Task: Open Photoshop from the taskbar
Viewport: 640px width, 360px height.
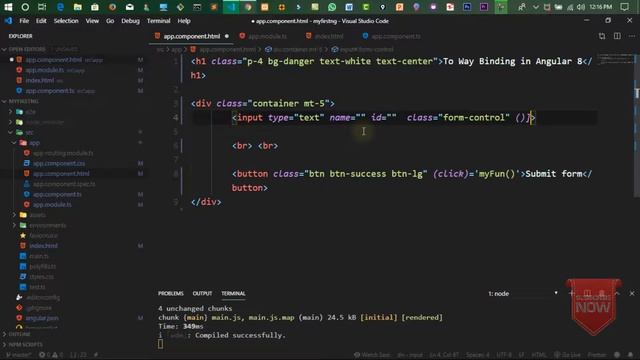Action: 467,7
